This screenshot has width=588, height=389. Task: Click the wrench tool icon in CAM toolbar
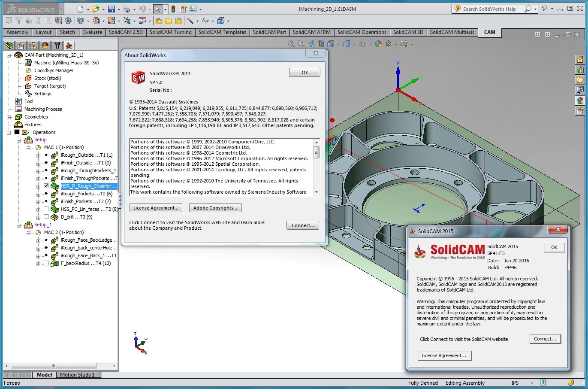(190, 21)
